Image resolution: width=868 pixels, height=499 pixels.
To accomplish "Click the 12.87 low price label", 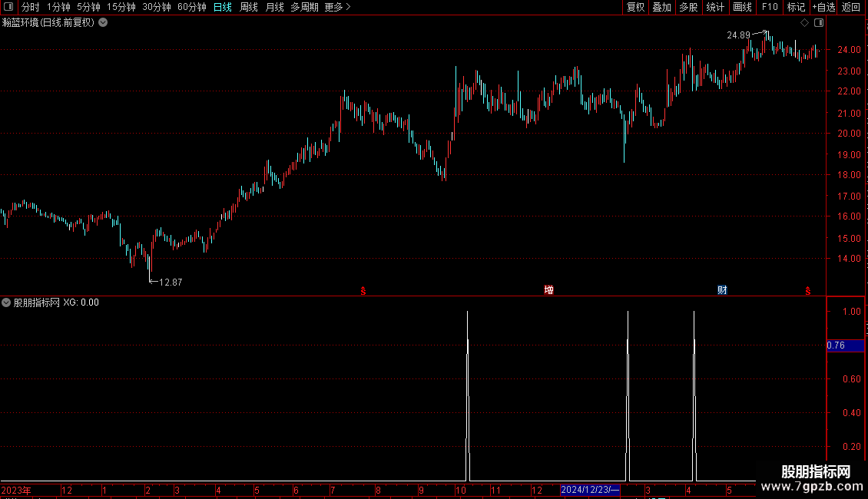I will 171,283.
